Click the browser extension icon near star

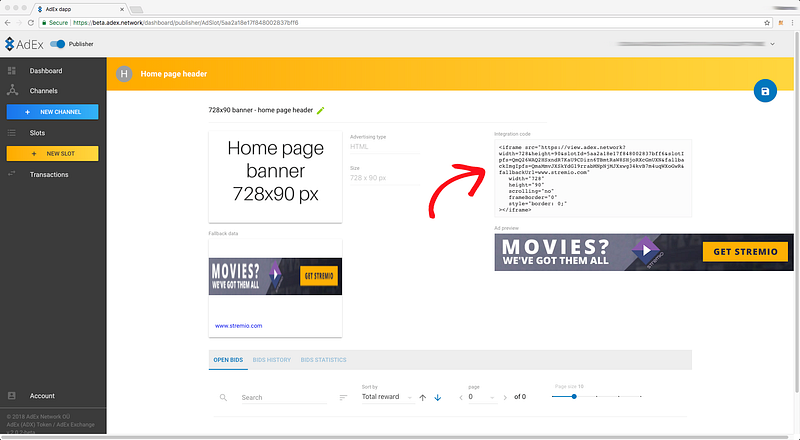click(781, 23)
